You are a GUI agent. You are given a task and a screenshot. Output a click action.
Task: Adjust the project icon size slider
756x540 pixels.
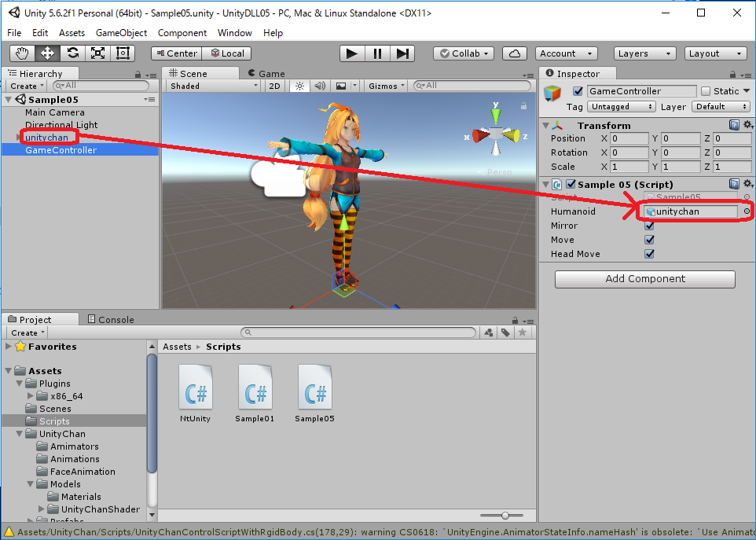505,516
